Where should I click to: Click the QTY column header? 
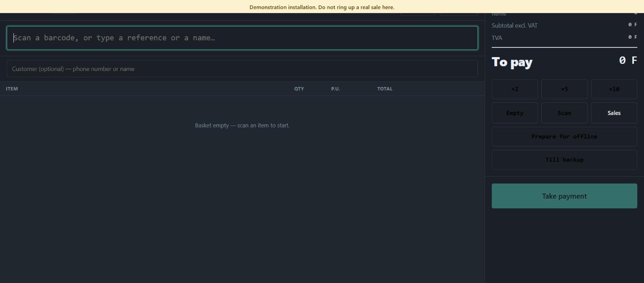pyautogui.click(x=299, y=89)
